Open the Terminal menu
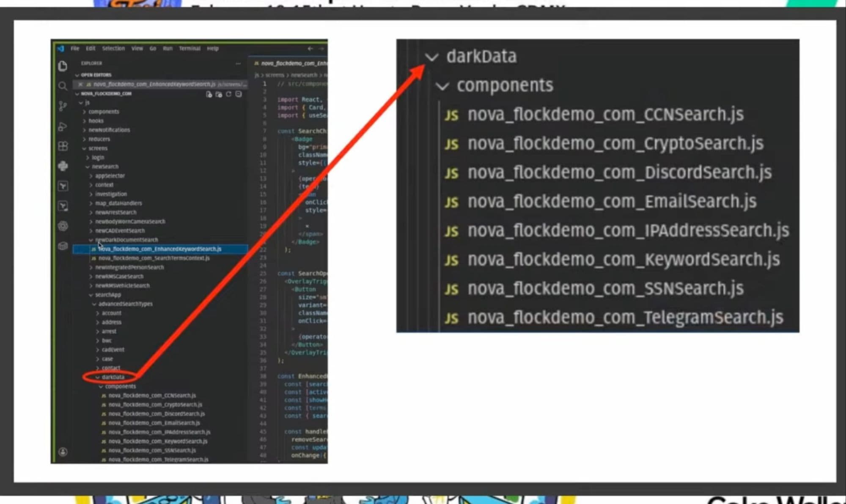 pyautogui.click(x=190, y=48)
